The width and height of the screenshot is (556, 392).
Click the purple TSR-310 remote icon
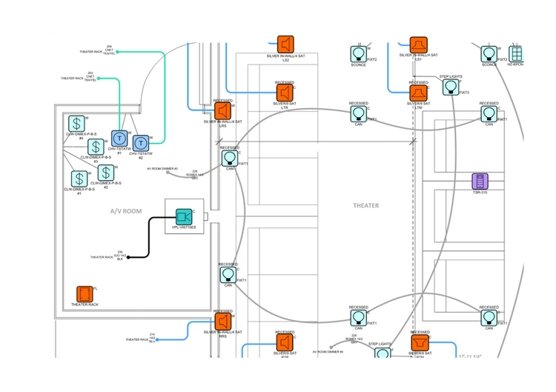480,182
